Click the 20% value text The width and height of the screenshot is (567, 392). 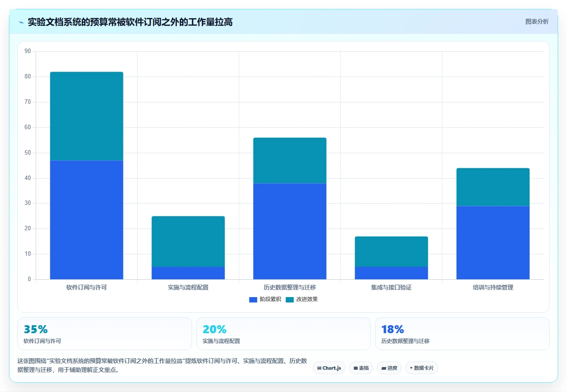(215, 329)
